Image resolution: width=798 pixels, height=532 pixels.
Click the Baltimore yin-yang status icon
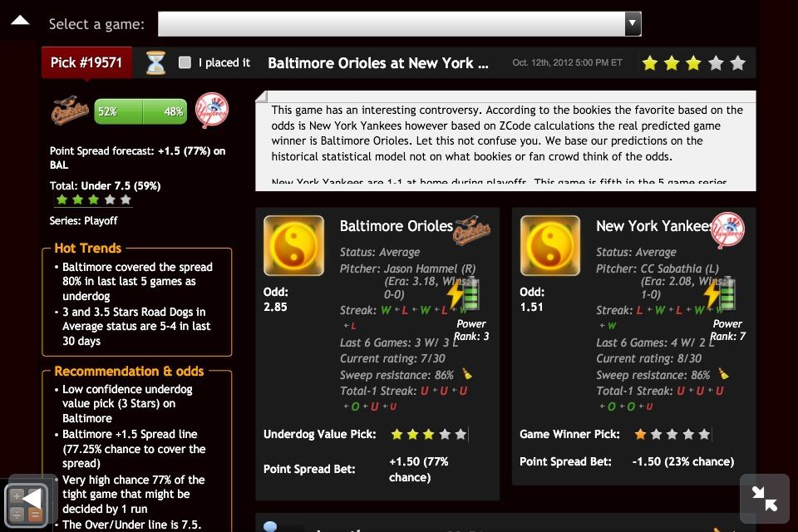(x=293, y=245)
